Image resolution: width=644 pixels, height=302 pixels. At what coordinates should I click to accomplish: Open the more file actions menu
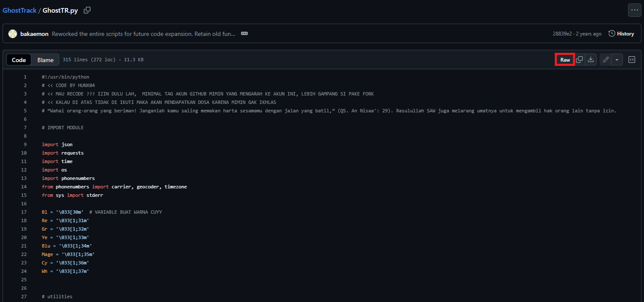[634, 10]
